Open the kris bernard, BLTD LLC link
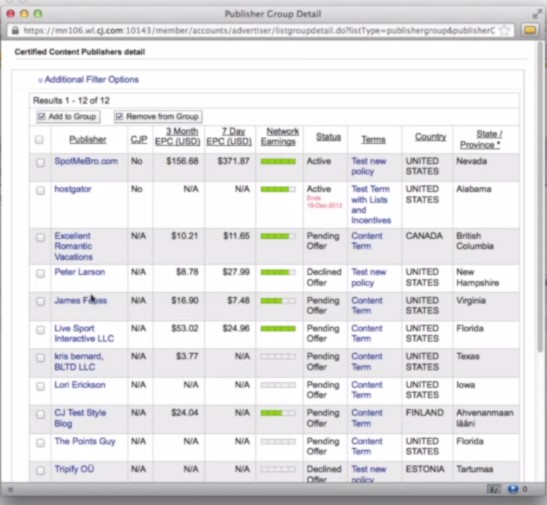 click(79, 362)
